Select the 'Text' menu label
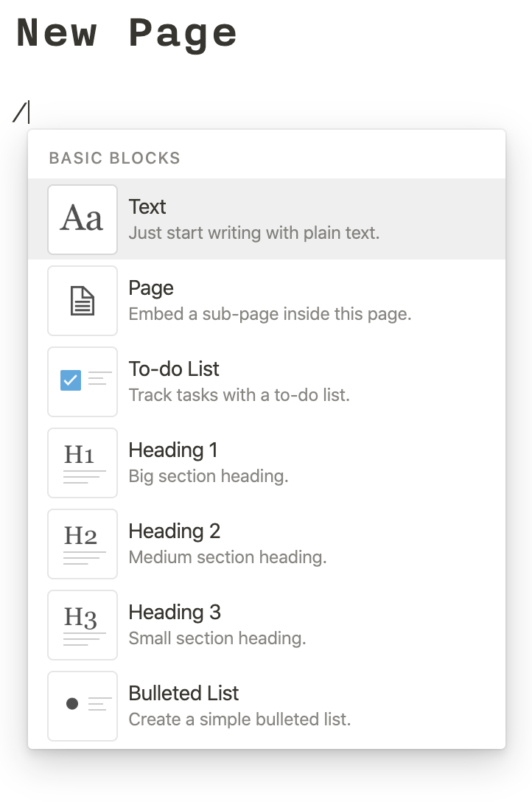 tap(147, 207)
